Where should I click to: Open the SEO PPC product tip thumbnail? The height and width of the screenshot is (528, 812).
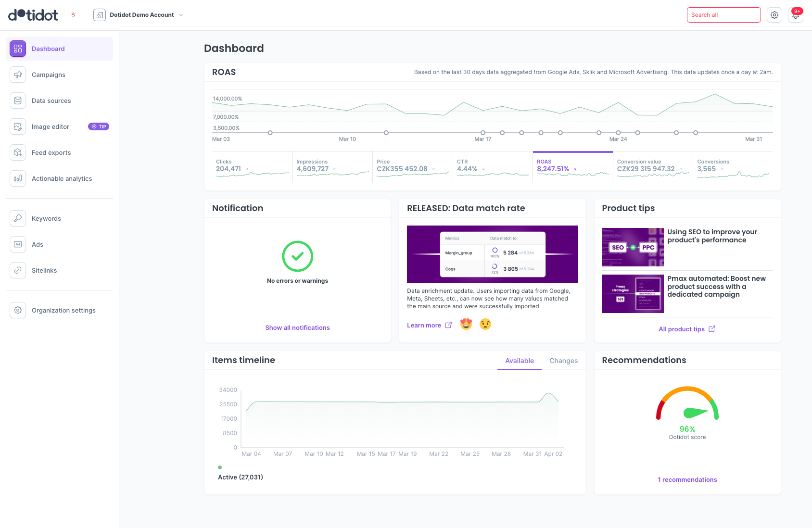coord(633,247)
